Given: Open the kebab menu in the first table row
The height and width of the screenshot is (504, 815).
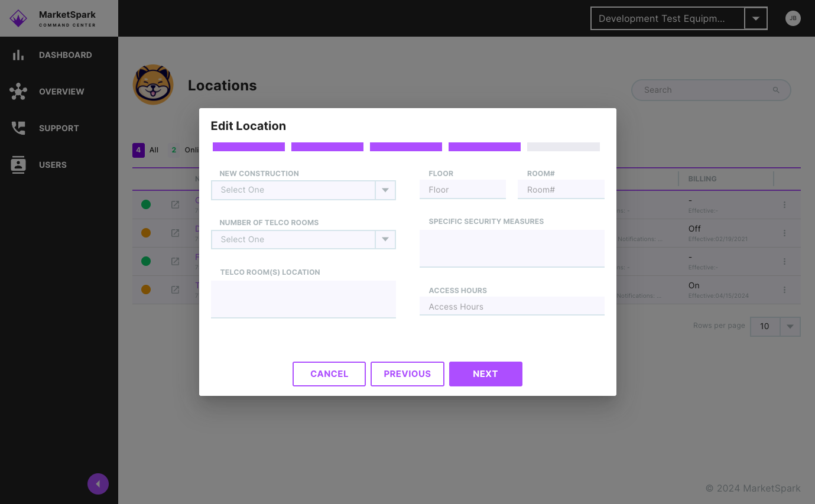Looking at the screenshot, I should click(x=784, y=205).
